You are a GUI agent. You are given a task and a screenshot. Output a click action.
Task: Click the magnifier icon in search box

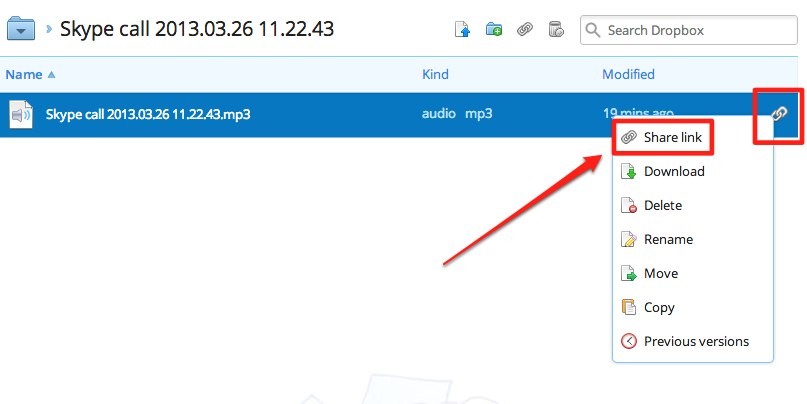tap(593, 30)
